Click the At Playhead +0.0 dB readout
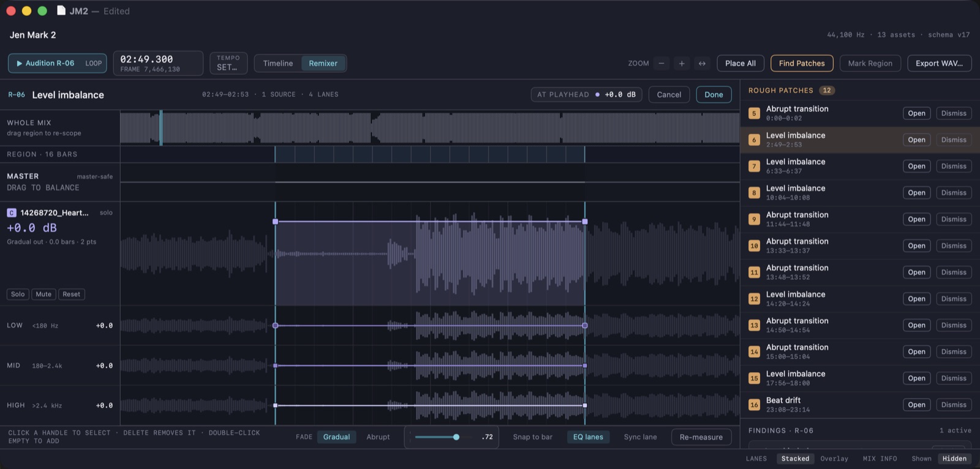Viewport: 980px width, 469px height. 620,94
